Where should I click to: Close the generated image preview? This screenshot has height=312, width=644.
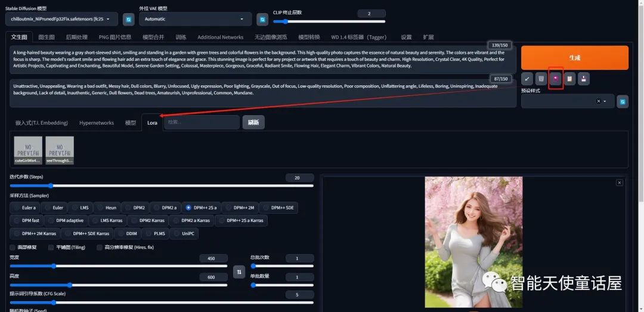(620, 183)
